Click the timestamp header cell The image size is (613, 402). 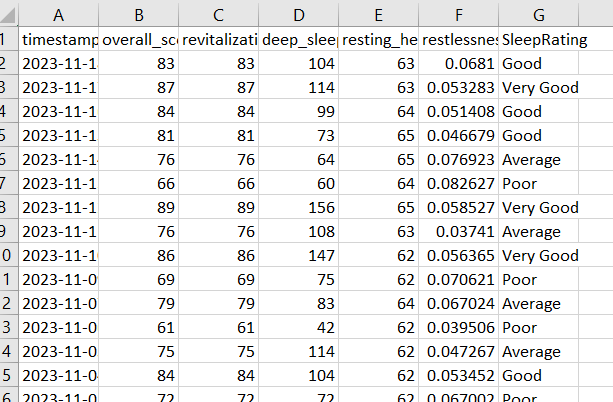click(58, 40)
